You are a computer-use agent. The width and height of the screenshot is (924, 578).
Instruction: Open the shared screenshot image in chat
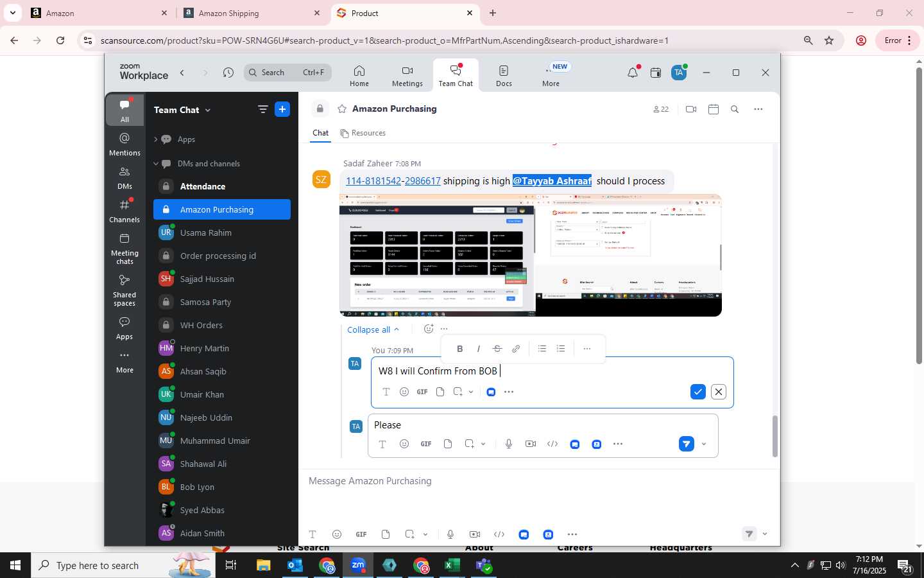[530, 255]
